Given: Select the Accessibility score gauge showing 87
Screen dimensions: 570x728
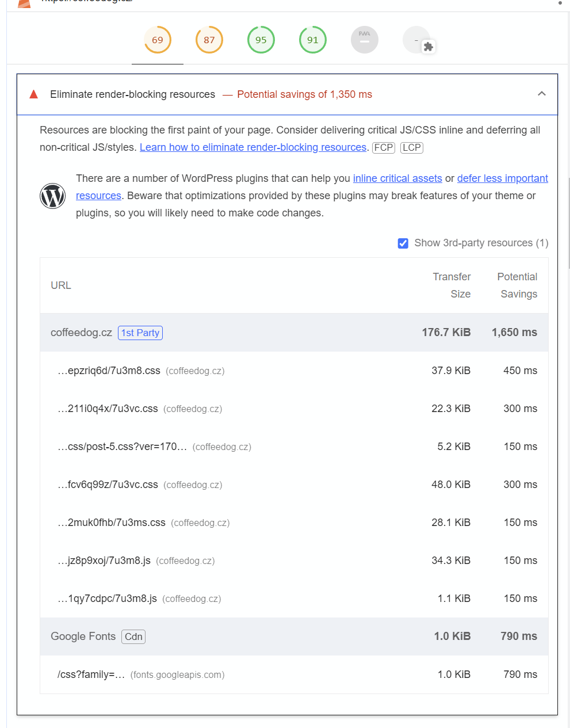Looking at the screenshot, I should [x=209, y=40].
